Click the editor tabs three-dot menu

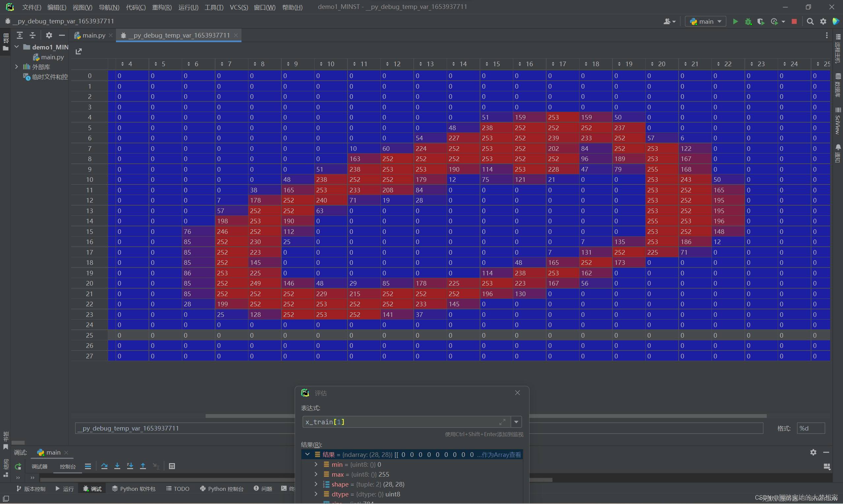coord(827,35)
